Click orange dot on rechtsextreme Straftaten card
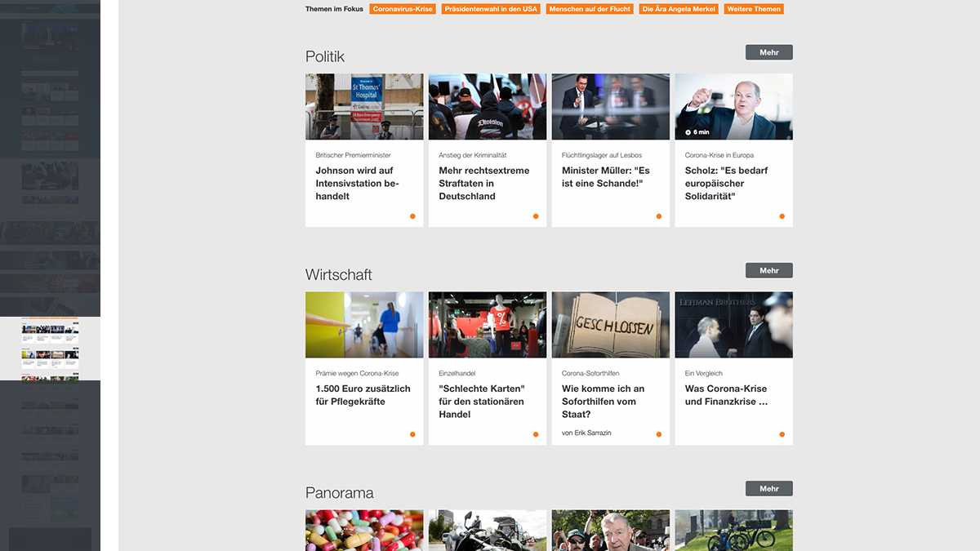Viewport: 980px width, 551px height. pyautogui.click(x=536, y=216)
